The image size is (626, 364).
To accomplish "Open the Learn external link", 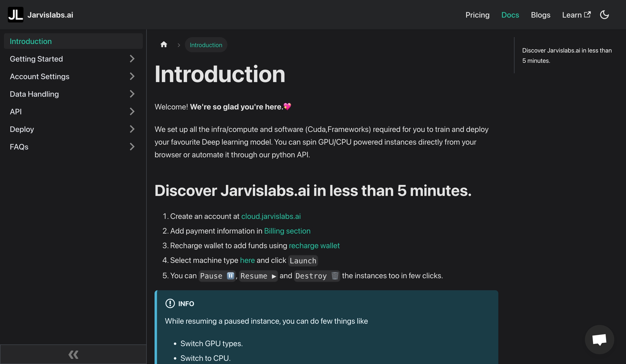I will point(576,15).
